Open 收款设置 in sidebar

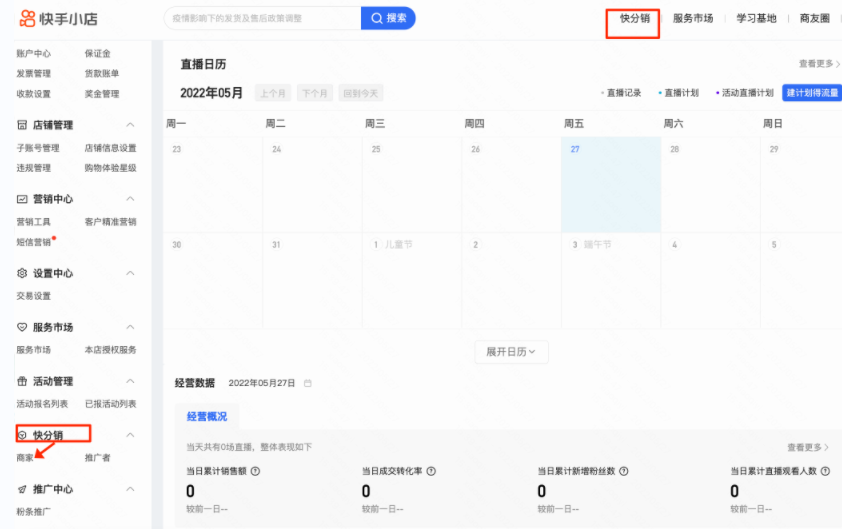point(33,93)
